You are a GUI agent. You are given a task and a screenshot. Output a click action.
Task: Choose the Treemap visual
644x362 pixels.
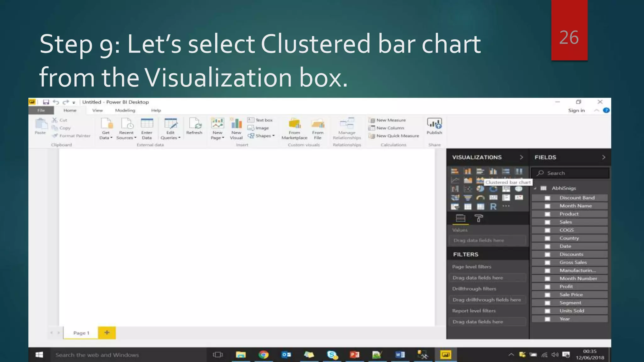pos(506,189)
